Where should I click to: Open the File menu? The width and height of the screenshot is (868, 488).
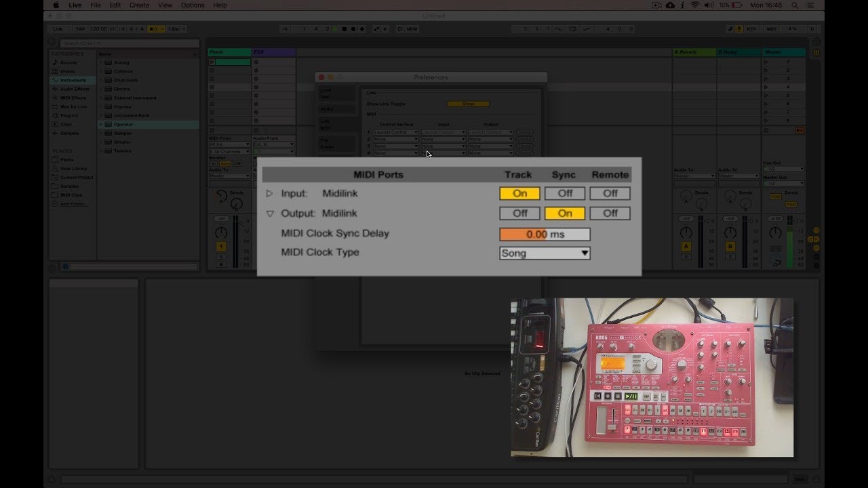pyautogui.click(x=96, y=5)
